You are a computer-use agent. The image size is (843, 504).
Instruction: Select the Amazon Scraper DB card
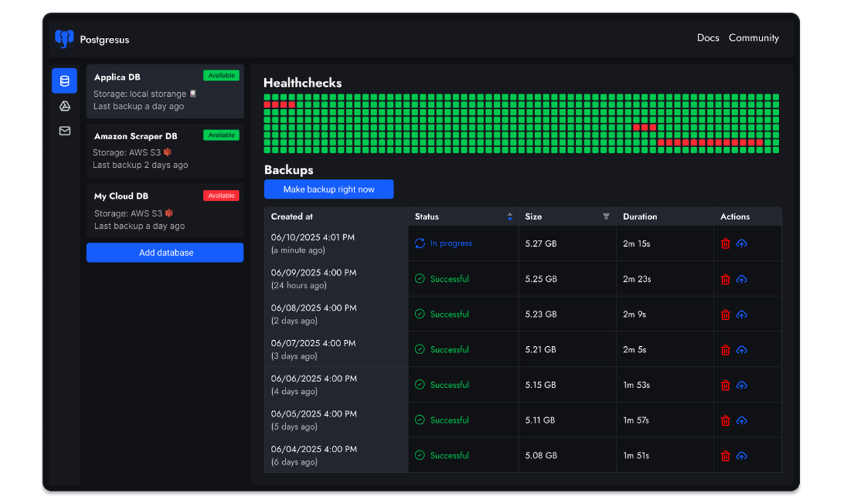[165, 151]
